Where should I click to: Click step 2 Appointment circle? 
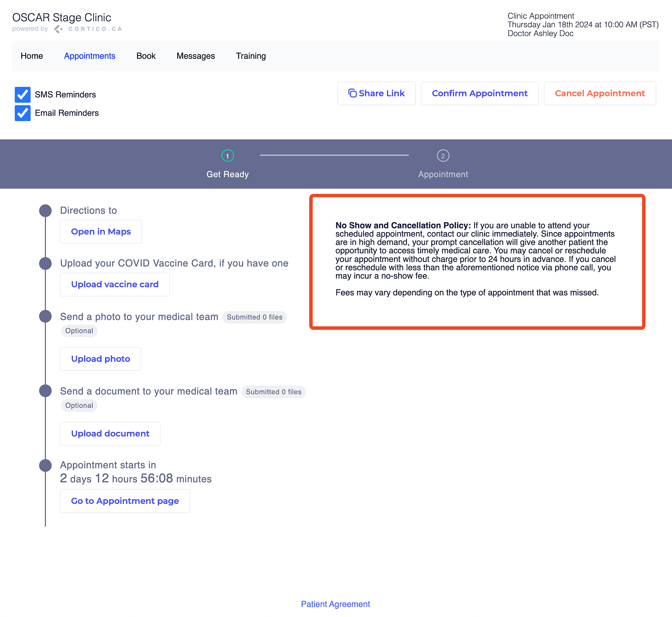[x=443, y=156]
